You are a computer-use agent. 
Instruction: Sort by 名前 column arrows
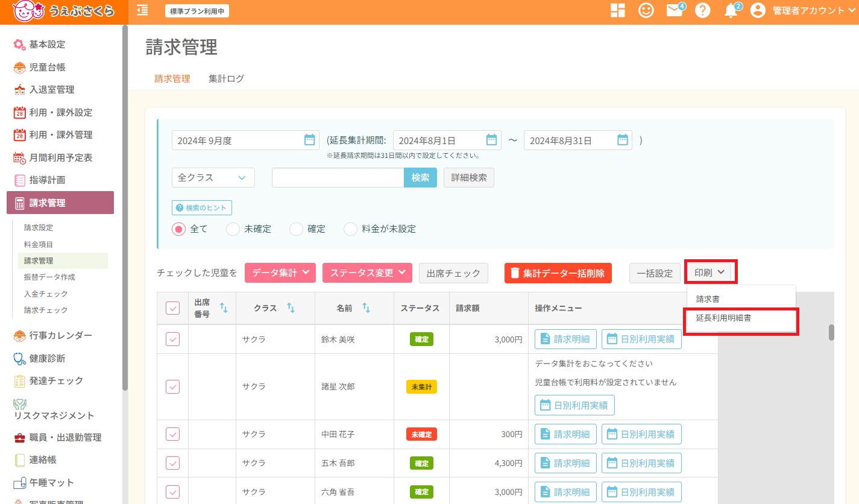pyautogui.click(x=366, y=308)
